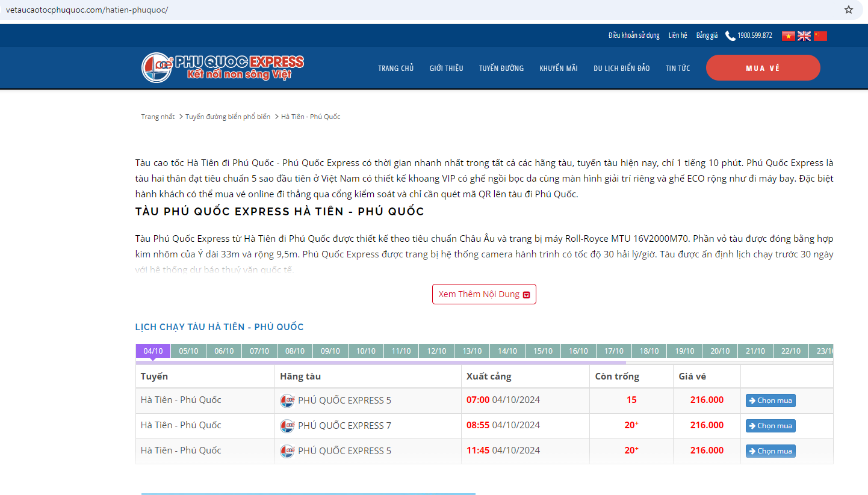Click PHÚ QUỐC EXPRESS 7 ship name
Screen dimensions: 868x495
tap(344, 426)
